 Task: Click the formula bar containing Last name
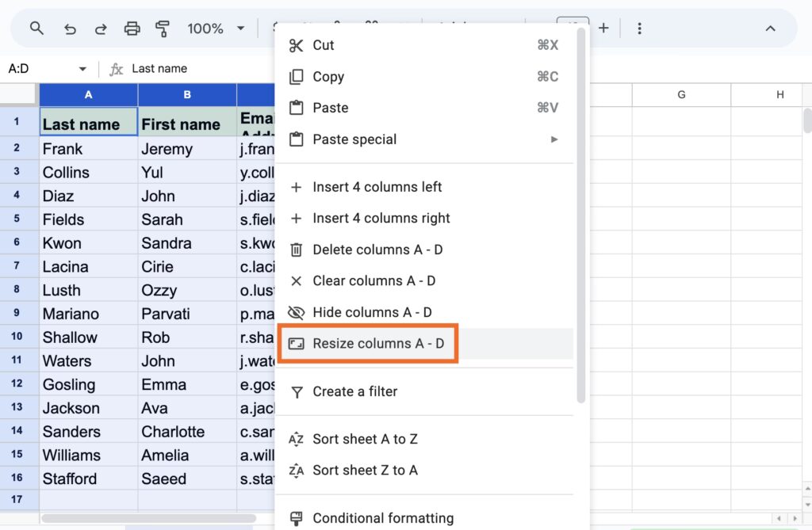click(198, 69)
